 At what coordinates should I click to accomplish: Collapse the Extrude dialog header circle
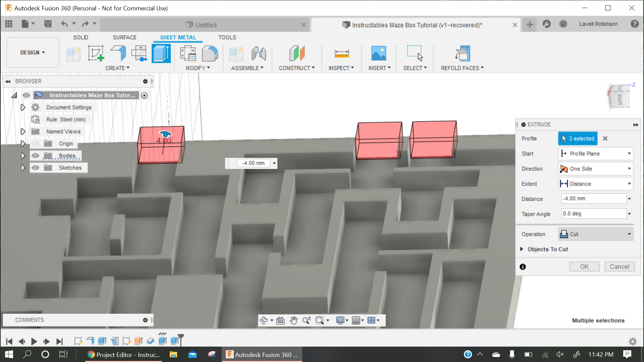coord(523,124)
